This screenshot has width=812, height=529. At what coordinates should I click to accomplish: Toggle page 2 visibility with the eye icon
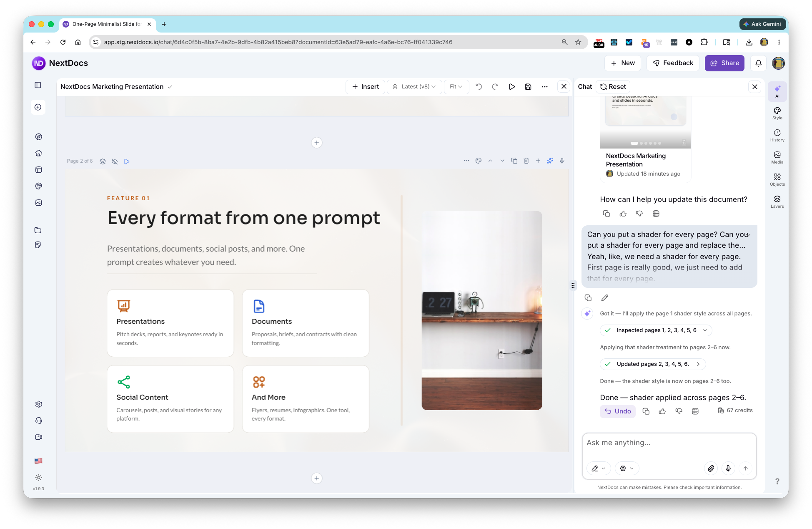click(115, 161)
